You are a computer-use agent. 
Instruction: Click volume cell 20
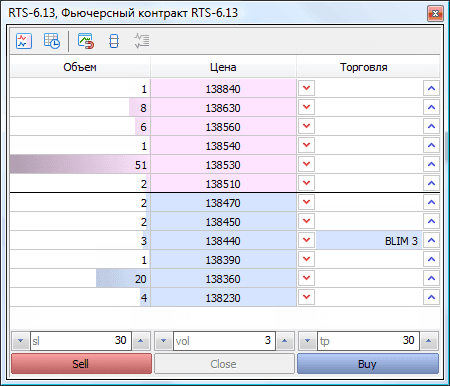tap(80, 279)
